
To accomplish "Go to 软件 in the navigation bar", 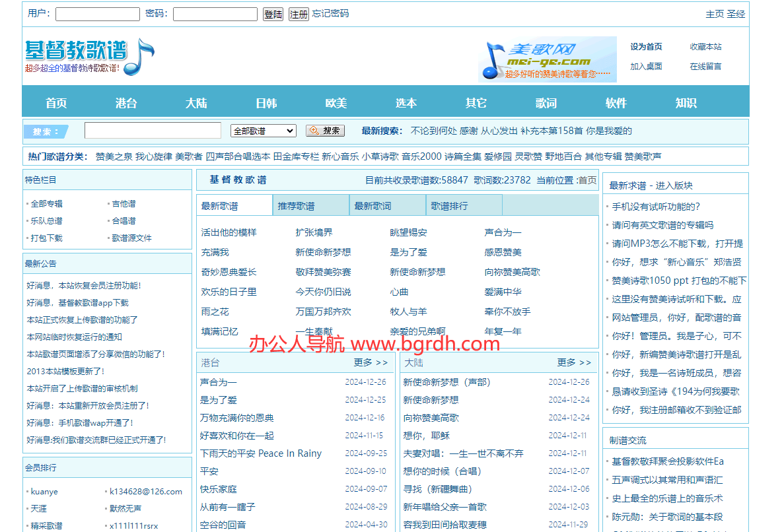I will pos(616,103).
